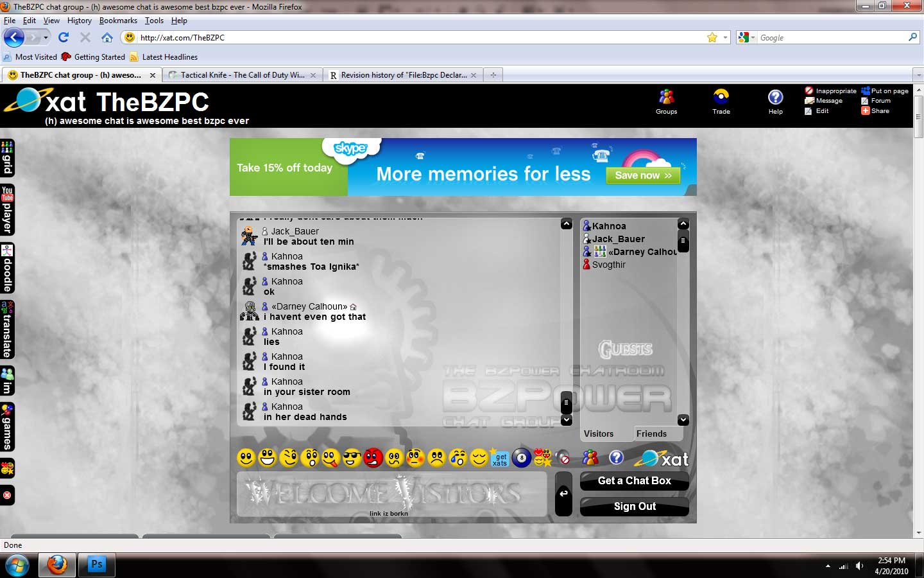This screenshot has height=578, width=924.
Task: Toggle the sound mute icon in chat
Action: 563,458
